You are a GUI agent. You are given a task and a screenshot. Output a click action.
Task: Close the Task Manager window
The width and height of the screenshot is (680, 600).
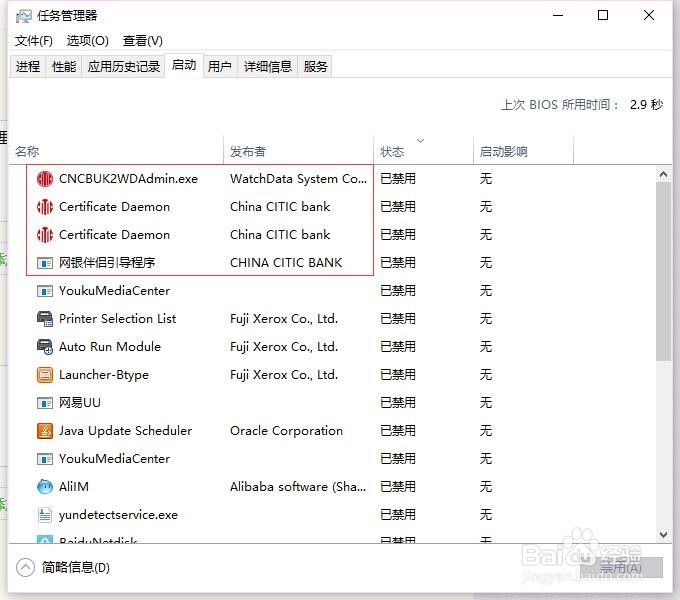click(649, 15)
